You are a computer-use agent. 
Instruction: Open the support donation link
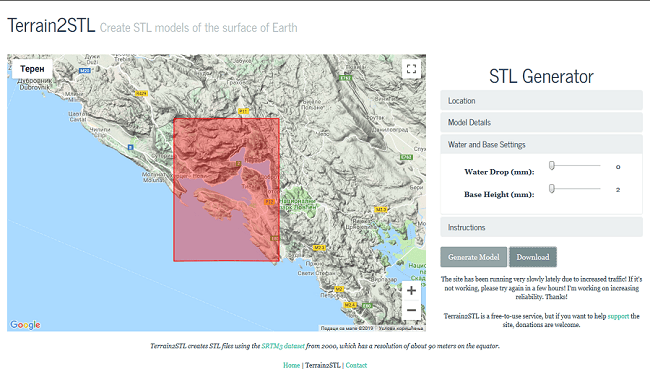pos(618,316)
